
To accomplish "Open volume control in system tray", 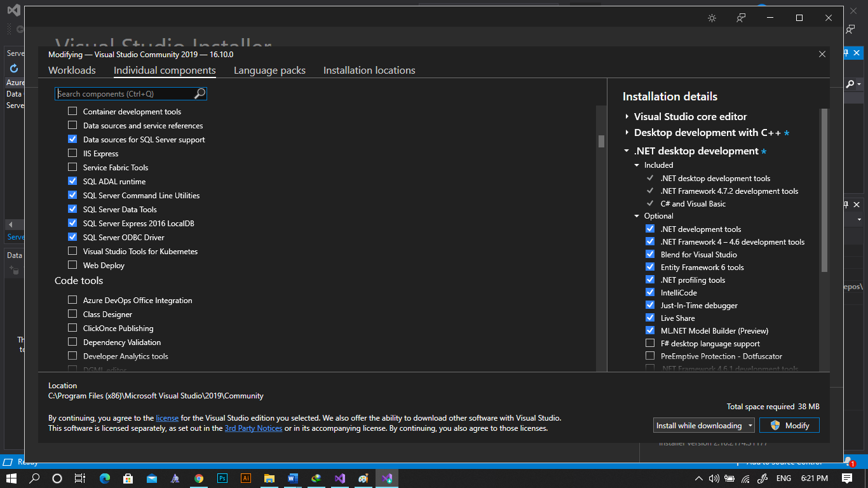I will [x=714, y=478].
